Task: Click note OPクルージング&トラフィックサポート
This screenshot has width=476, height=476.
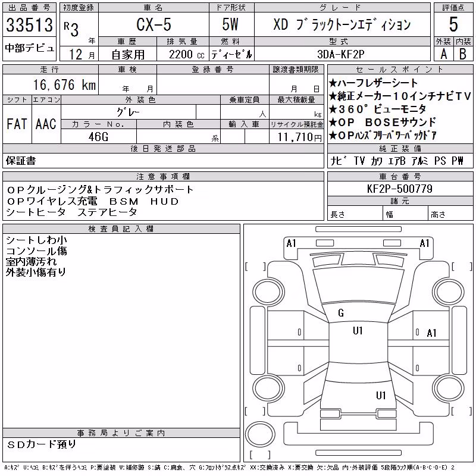Action: click(x=100, y=190)
